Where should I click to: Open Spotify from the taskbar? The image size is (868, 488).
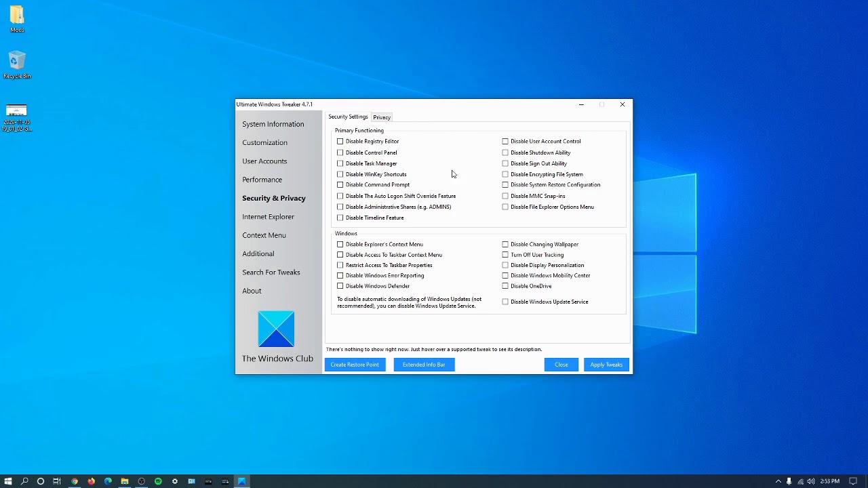click(158, 481)
